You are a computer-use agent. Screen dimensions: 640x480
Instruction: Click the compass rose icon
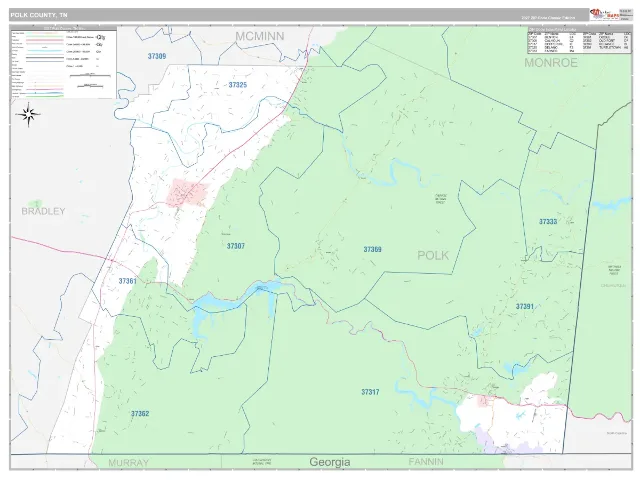(x=28, y=115)
